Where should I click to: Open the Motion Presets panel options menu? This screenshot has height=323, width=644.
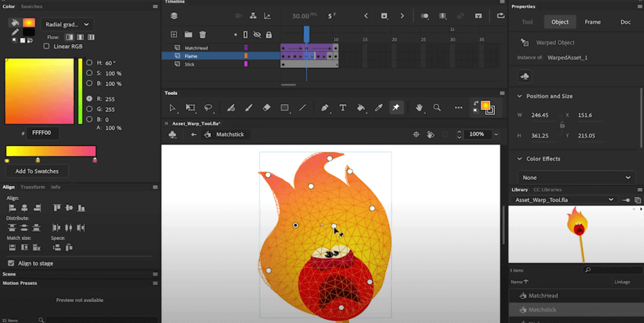click(x=155, y=283)
